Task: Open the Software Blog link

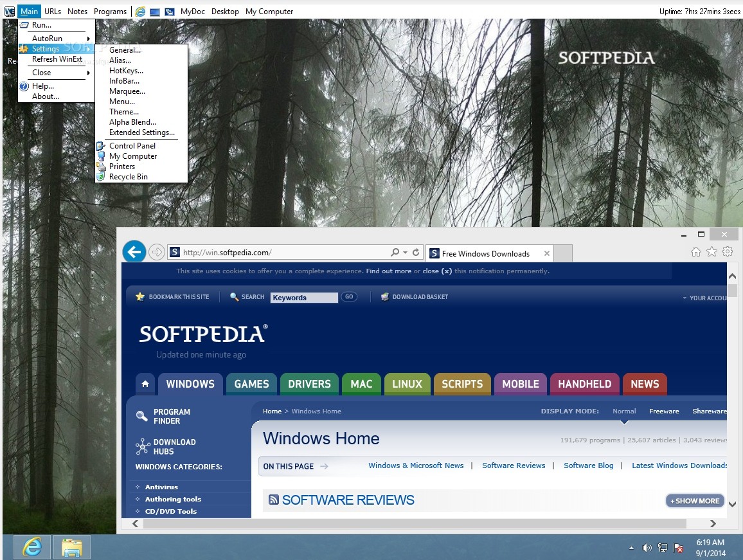Action: (x=589, y=465)
